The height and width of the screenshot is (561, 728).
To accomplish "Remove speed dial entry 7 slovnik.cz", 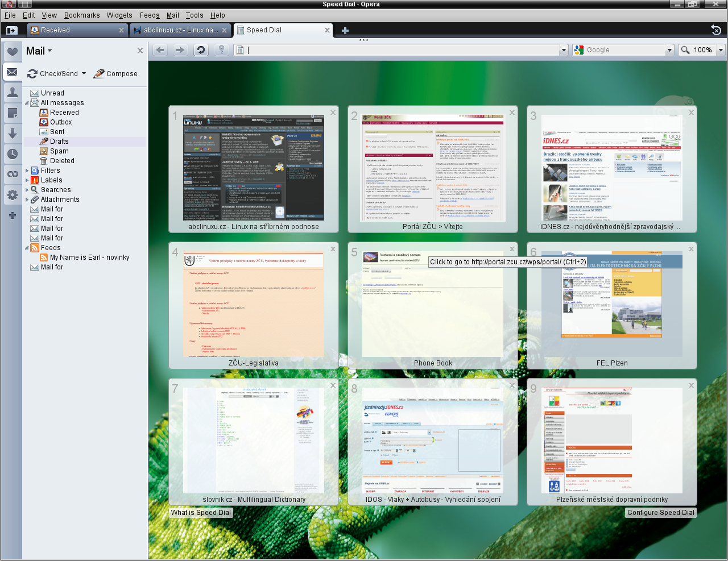I will tap(333, 385).
